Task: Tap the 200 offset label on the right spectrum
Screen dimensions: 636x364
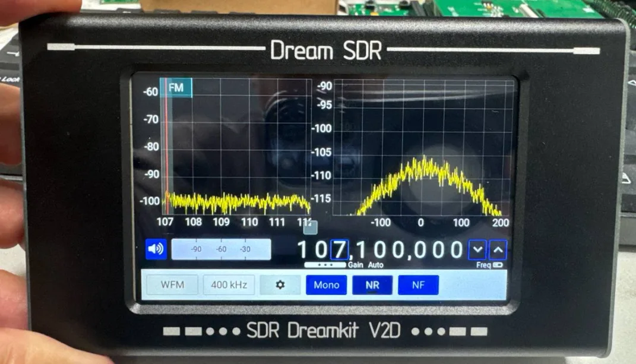Action: point(501,222)
